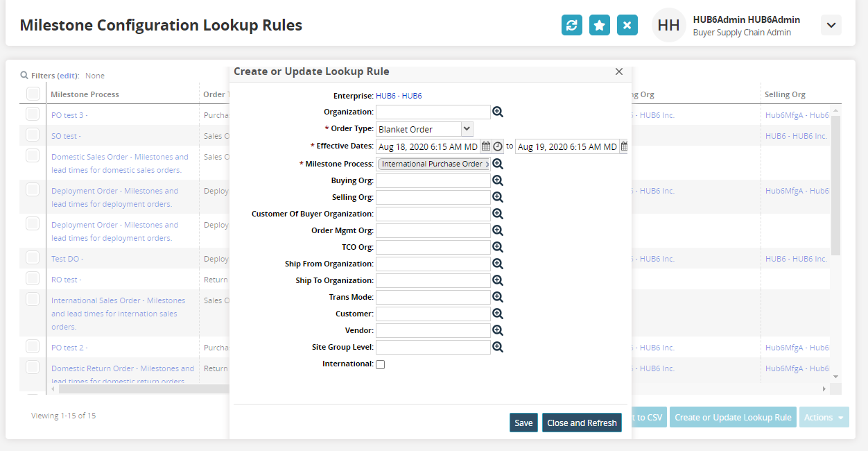The height and width of the screenshot is (451, 868).
Task: Expand the Order Type dropdown
Action: [467, 129]
